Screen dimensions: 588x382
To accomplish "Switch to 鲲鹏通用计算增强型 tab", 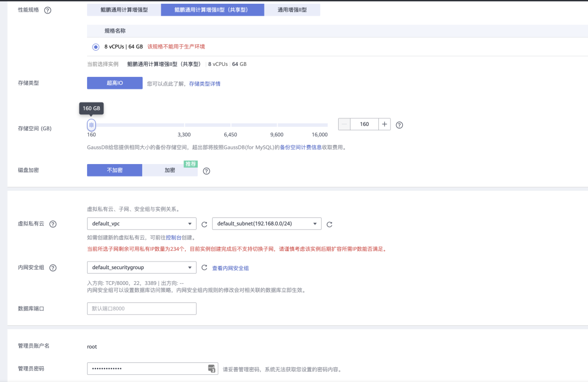I will click(x=124, y=10).
